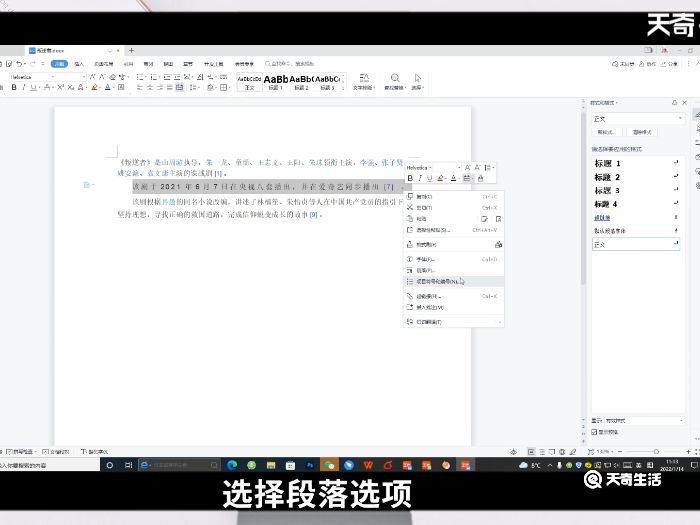The height and width of the screenshot is (525, 700).
Task: Click the bullet list icon in ribbon
Action: (x=140, y=77)
